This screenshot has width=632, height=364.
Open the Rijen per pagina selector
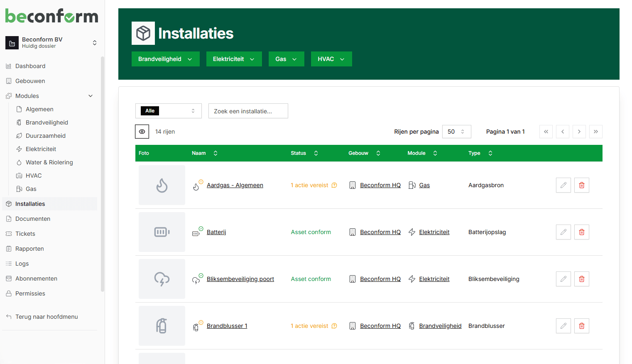tap(456, 131)
